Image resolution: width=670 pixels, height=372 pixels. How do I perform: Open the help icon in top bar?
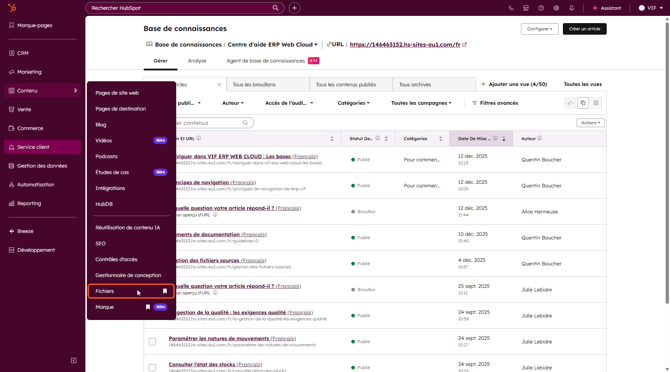[x=541, y=8]
